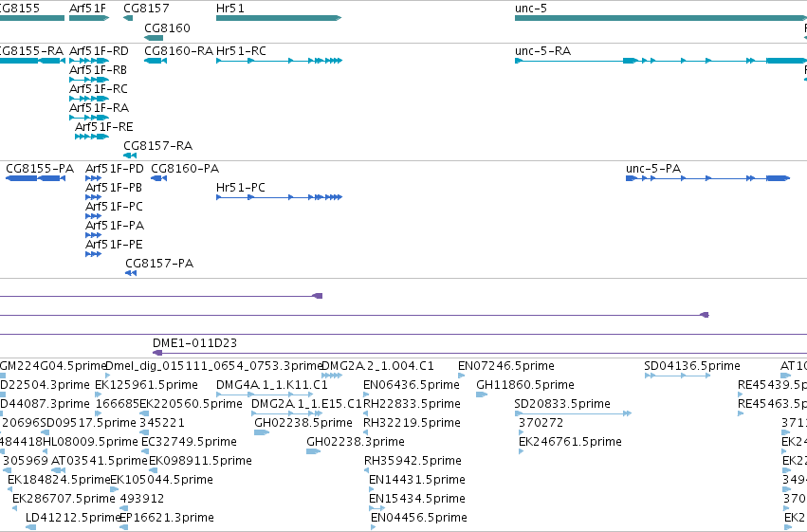Select the EN15434.5prime EST label
This screenshot has height=532, width=807.
tap(417, 499)
